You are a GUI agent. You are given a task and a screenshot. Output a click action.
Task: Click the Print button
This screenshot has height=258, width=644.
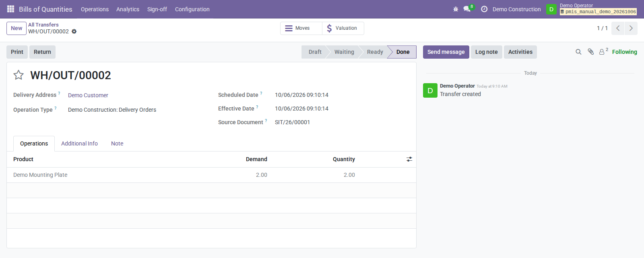(17, 52)
